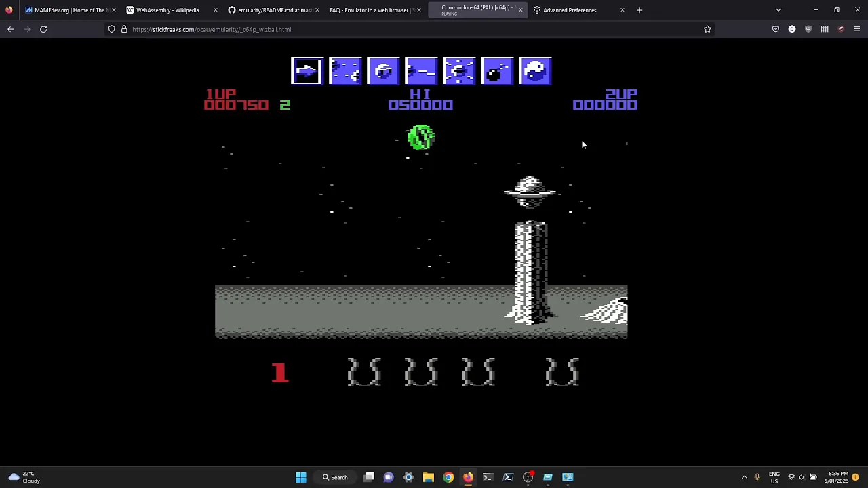The image size is (868, 488).
Task: Click the site padlock icon
Action: [124, 29]
